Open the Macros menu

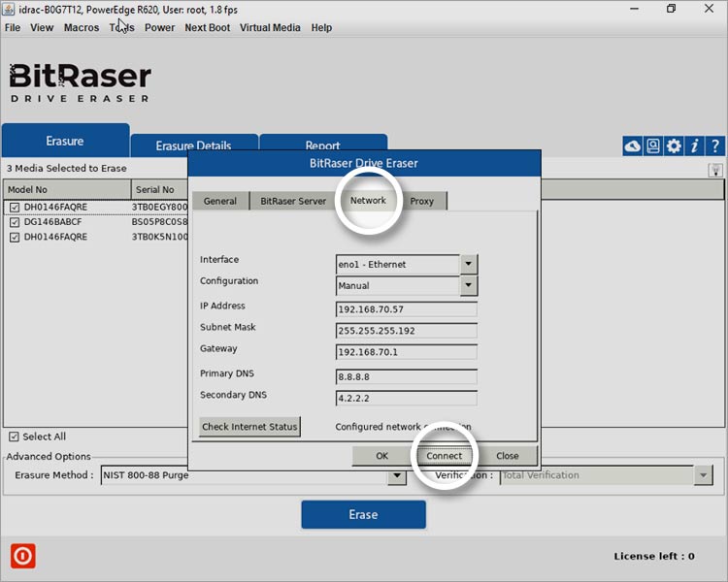tap(82, 28)
